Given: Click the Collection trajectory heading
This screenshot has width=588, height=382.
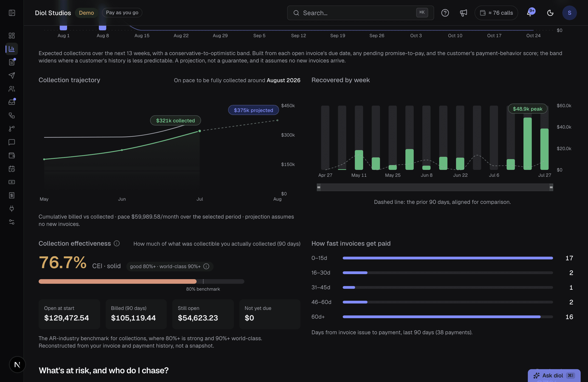Looking at the screenshot, I should point(69,80).
